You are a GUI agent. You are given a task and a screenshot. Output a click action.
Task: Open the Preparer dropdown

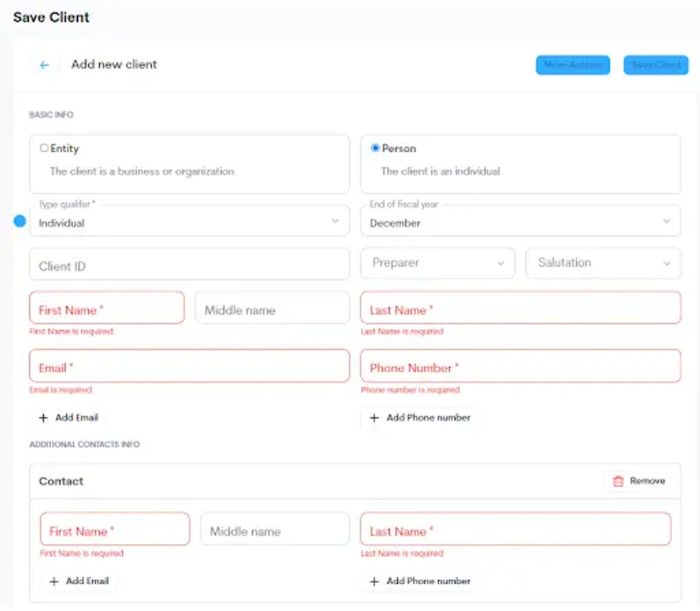tap(501, 263)
